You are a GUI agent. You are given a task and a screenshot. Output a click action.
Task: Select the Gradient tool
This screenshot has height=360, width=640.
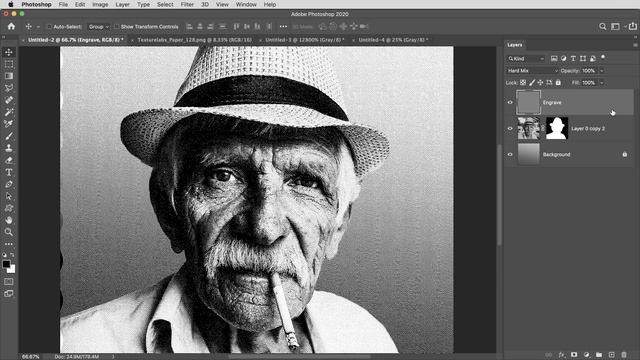9,76
